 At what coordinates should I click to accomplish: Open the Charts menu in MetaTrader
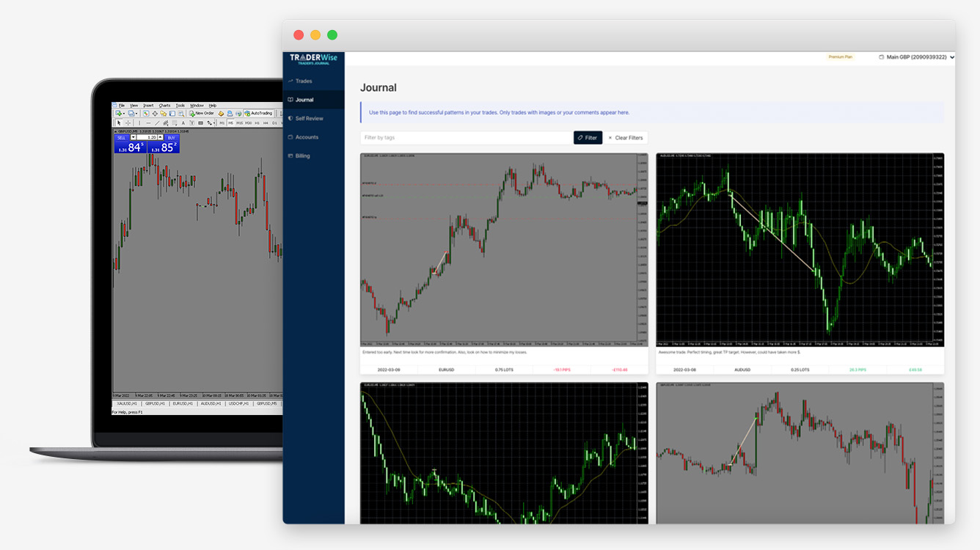coord(164,106)
